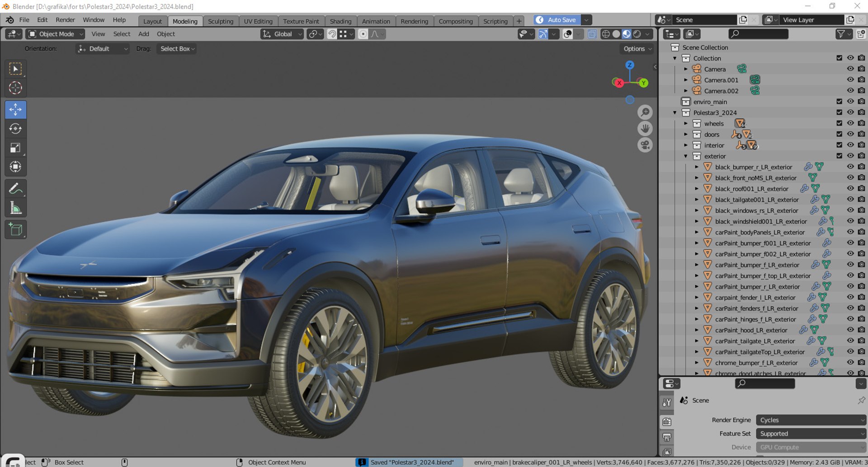Open the Render Engine Cycles dropdown

(811, 420)
